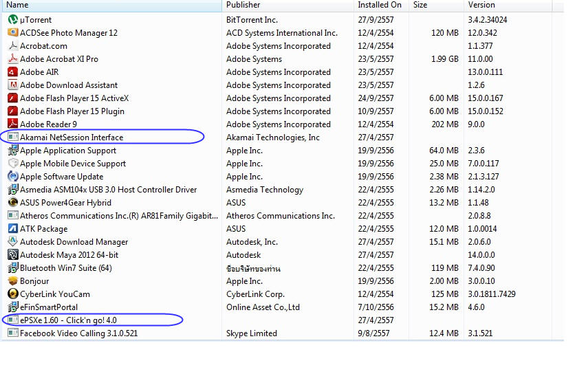
Task: Click the Atheros Communications AR81Family icon
Action: [x=13, y=215]
